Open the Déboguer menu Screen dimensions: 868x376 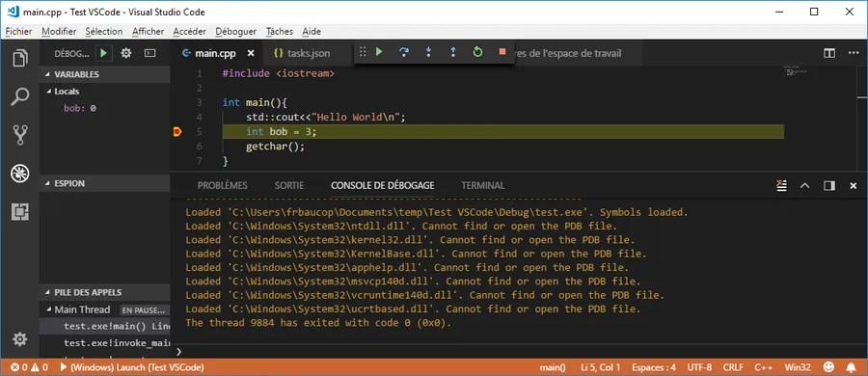point(236,32)
